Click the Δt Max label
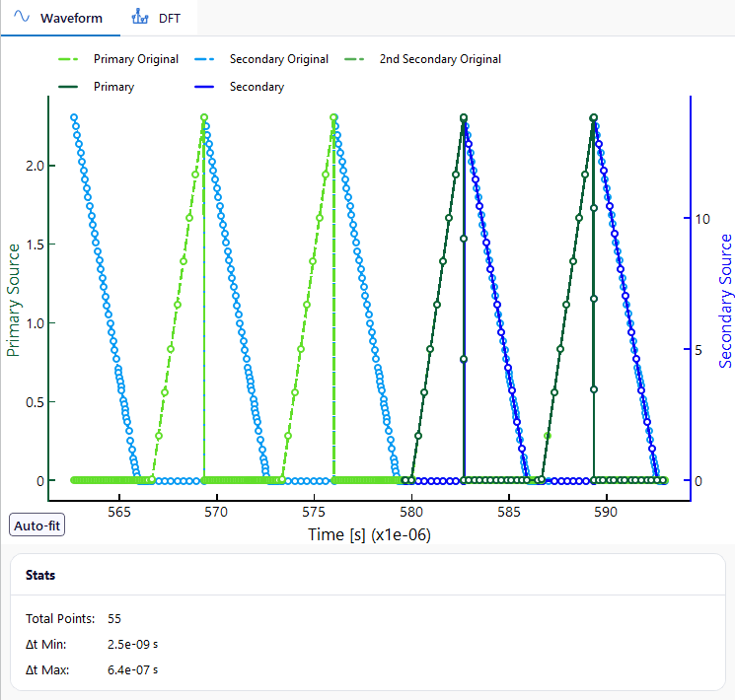 tap(47, 670)
